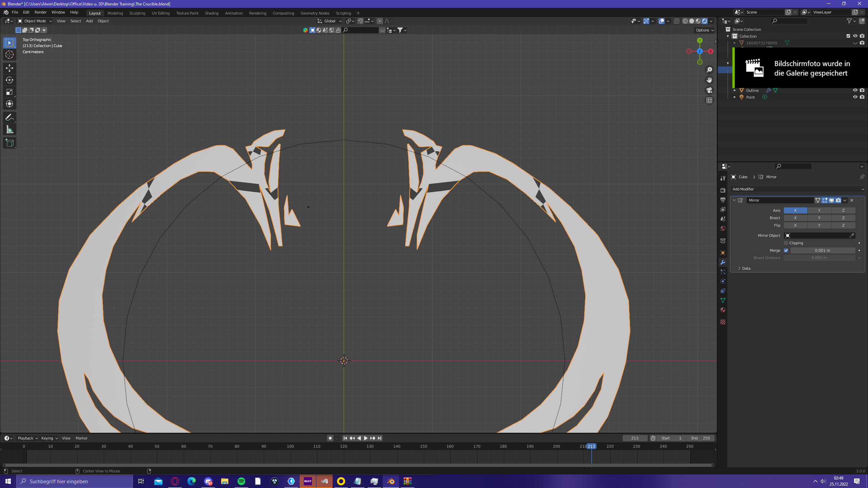Screen dimensions: 868x488
Task: Switch to orthographic grid view icon
Action: [709, 100]
